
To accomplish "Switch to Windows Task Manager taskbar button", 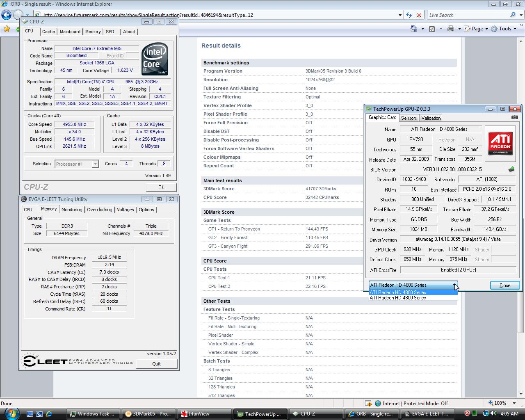I will pos(94,414).
